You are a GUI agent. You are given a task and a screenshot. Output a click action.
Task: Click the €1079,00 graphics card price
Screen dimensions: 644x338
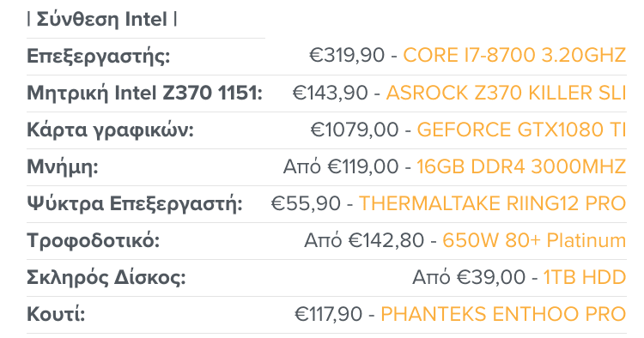click(355, 130)
